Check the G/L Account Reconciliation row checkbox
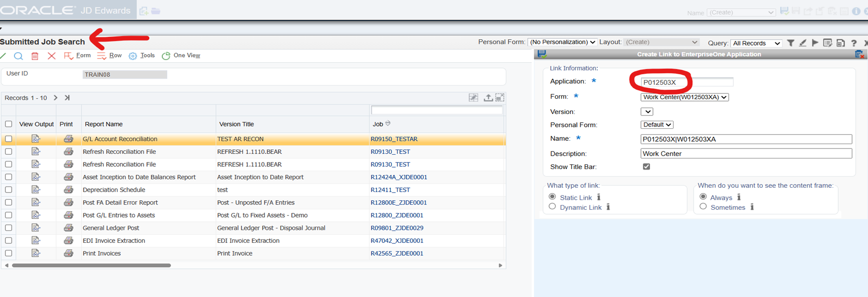 pos(9,139)
